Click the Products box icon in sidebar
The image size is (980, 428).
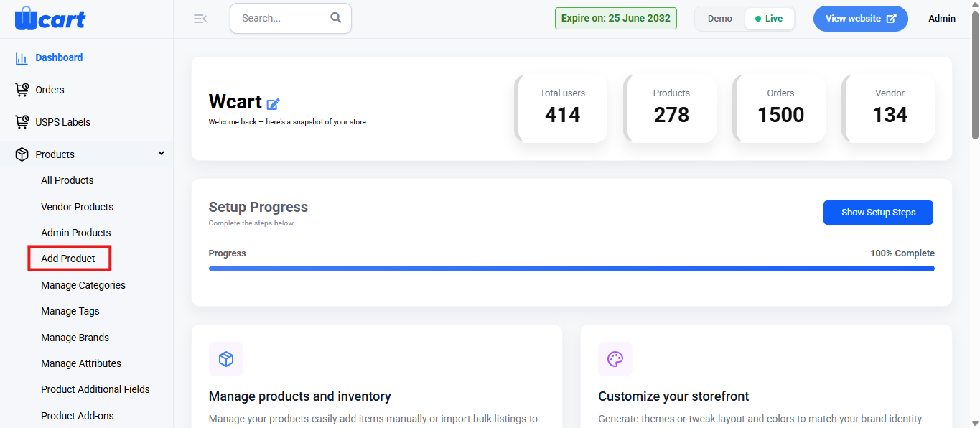(x=22, y=154)
